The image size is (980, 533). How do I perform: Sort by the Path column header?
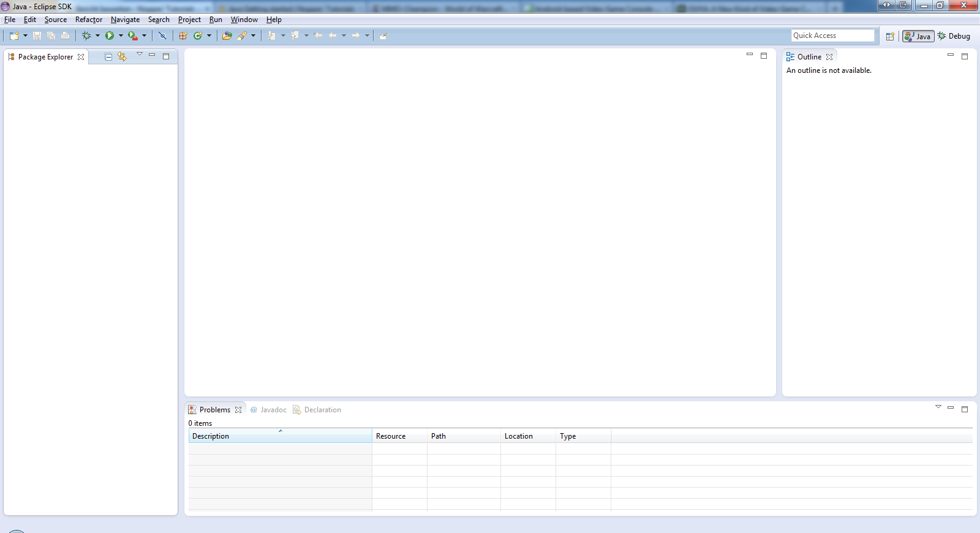464,436
